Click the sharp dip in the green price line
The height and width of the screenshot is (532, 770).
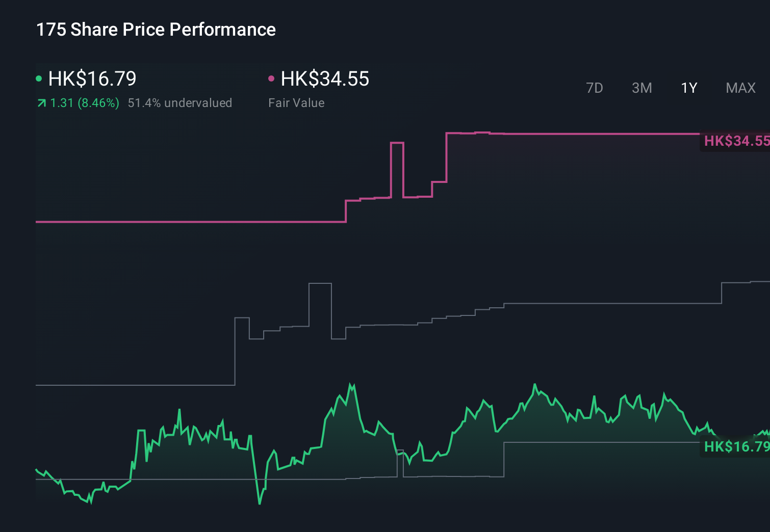(260, 503)
